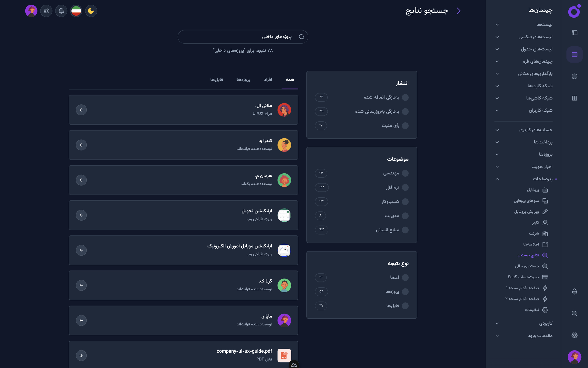Viewport: 588px width, 368px height.
Task: Toggle dark mode with the moon icon
Action: tap(91, 11)
